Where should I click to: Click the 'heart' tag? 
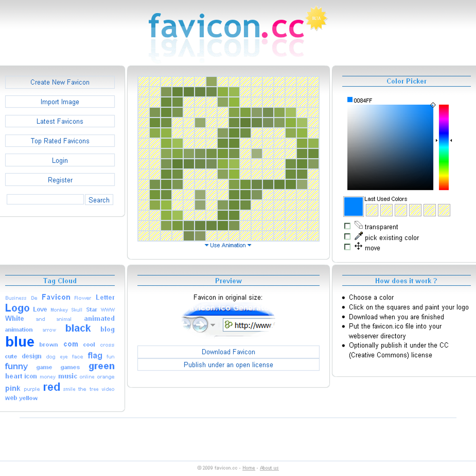tap(14, 376)
